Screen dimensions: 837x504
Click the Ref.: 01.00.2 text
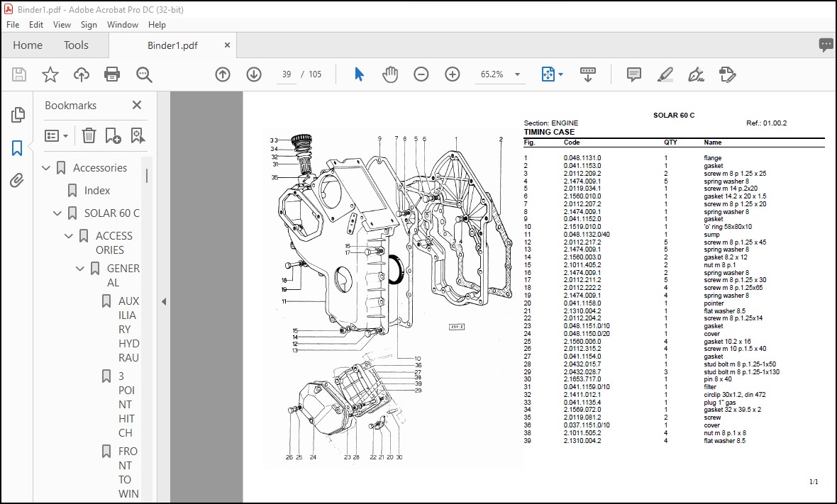(767, 123)
